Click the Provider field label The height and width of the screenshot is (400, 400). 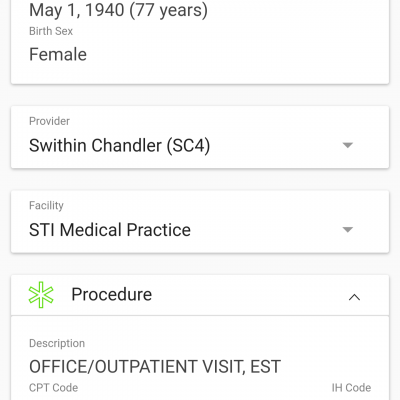[x=49, y=121]
